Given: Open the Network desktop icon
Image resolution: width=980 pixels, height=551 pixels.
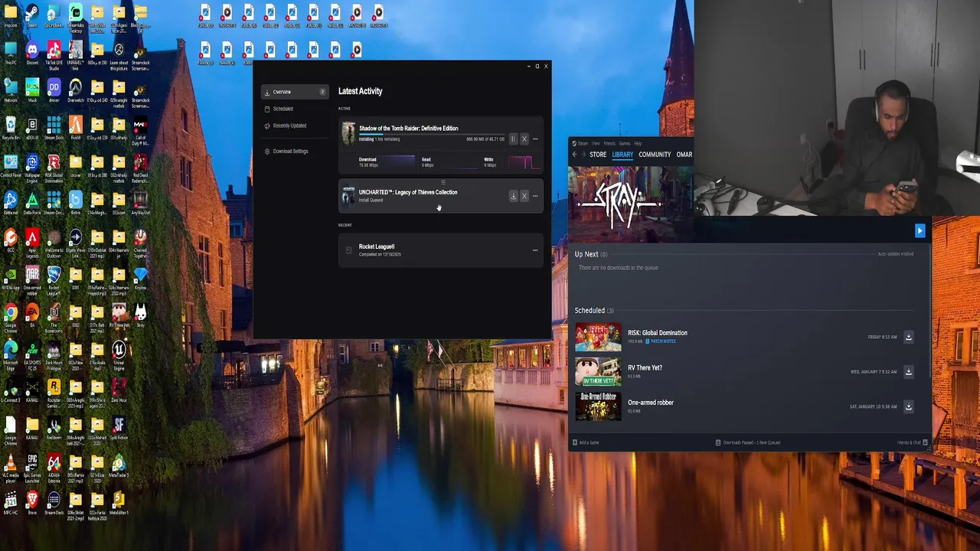Looking at the screenshot, I should coord(11,91).
